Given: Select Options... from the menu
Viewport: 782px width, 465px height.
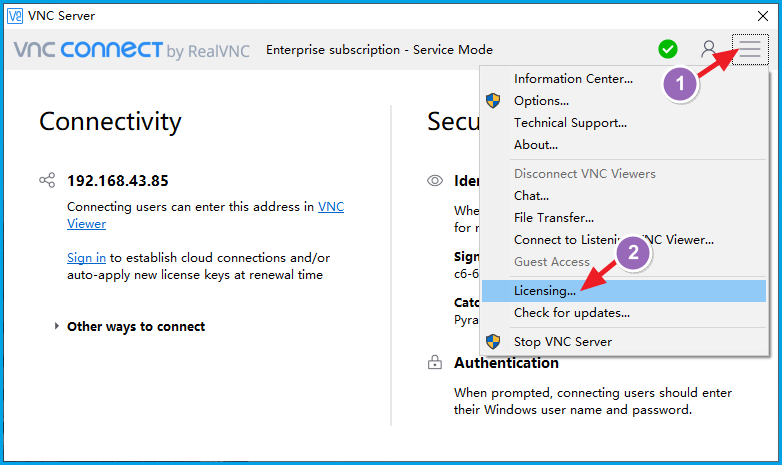Looking at the screenshot, I should [623, 100].
